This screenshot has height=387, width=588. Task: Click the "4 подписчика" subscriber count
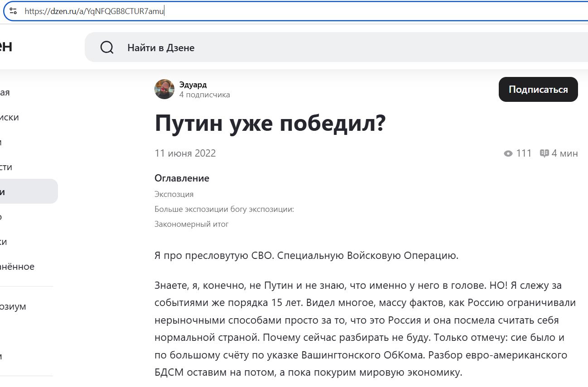(x=204, y=95)
